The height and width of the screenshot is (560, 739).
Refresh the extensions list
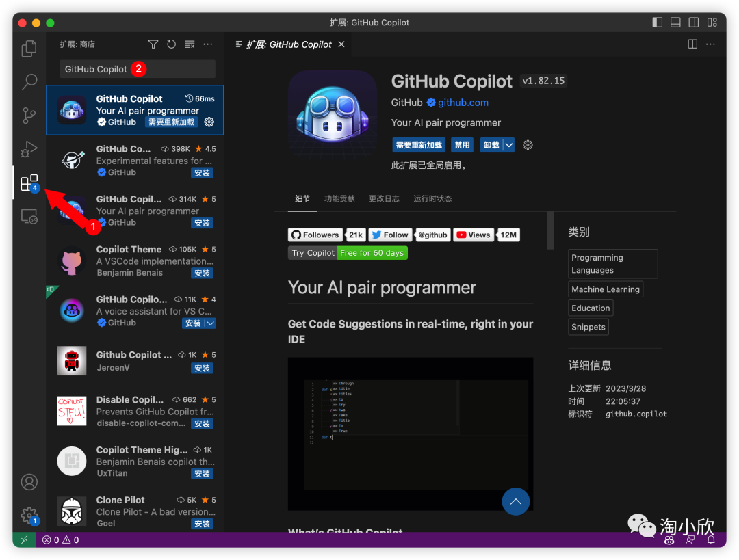[172, 44]
